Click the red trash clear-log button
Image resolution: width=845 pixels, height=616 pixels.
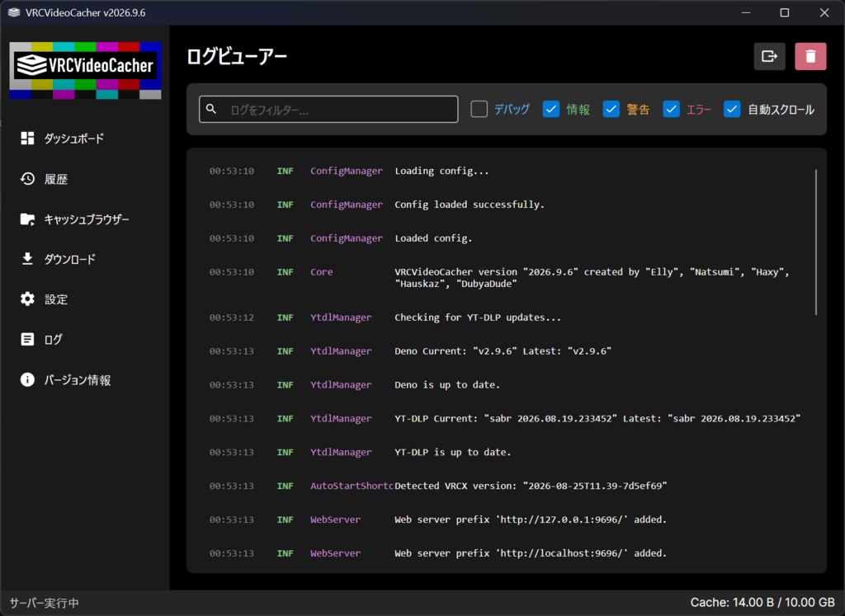coord(810,57)
